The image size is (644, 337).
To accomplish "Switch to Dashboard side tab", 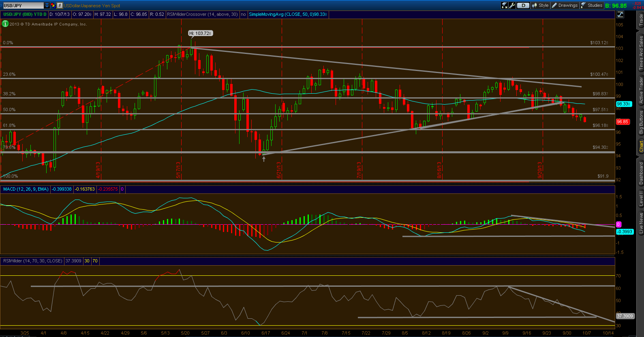I will [641, 173].
